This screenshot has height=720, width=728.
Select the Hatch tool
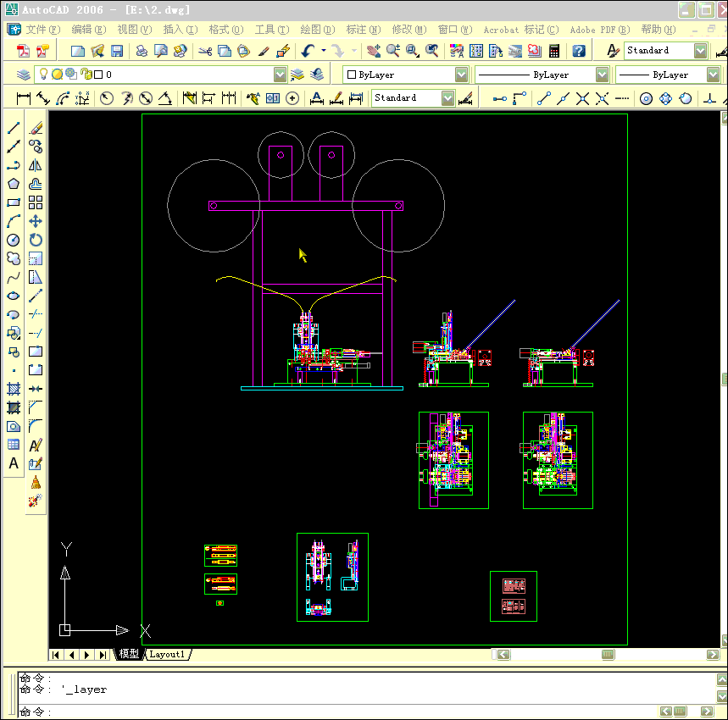[x=14, y=389]
